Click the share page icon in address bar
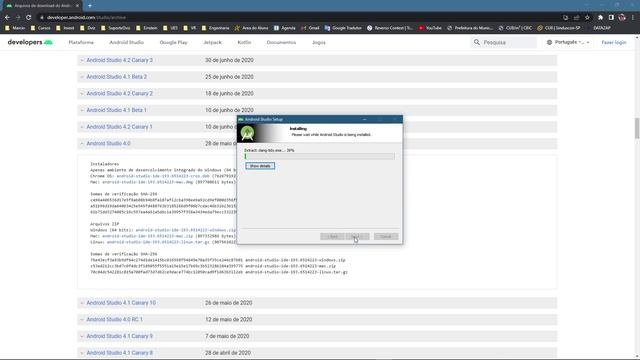This screenshot has width=640, height=360. [576, 18]
